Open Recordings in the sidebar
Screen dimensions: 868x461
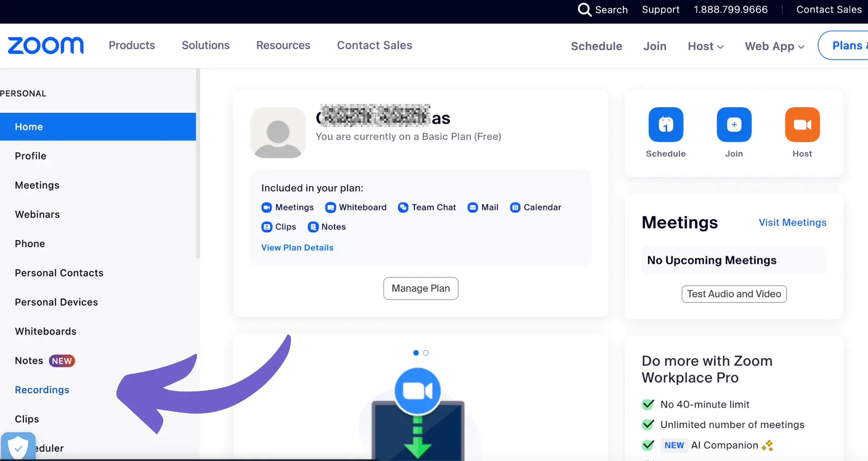42,390
